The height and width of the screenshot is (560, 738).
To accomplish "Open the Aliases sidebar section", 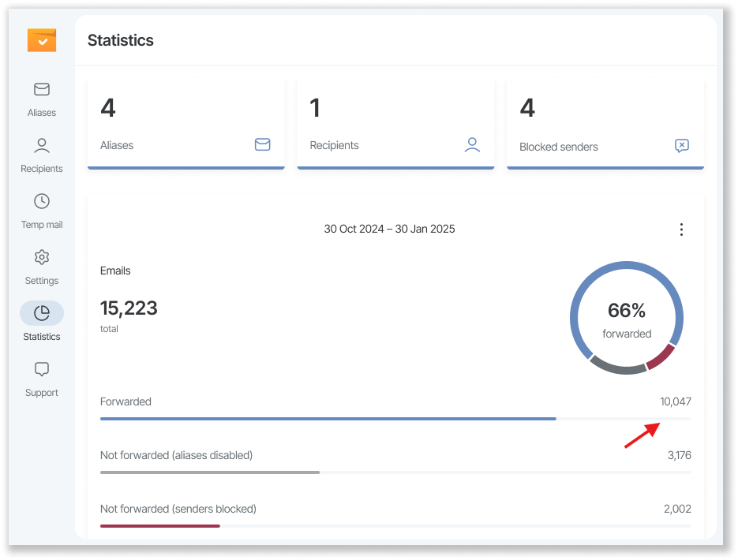I will coord(41,99).
